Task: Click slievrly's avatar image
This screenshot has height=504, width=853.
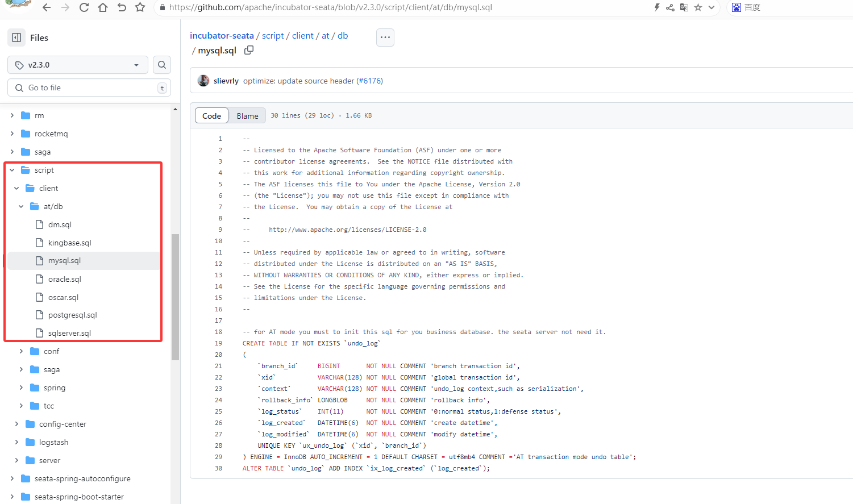Action: tap(203, 81)
